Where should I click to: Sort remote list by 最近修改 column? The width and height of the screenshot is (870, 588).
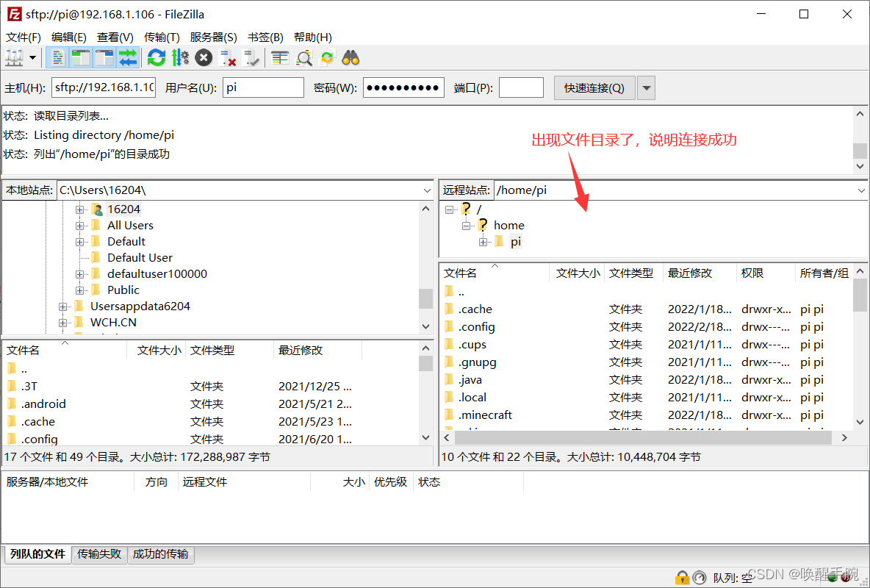click(x=700, y=273)
